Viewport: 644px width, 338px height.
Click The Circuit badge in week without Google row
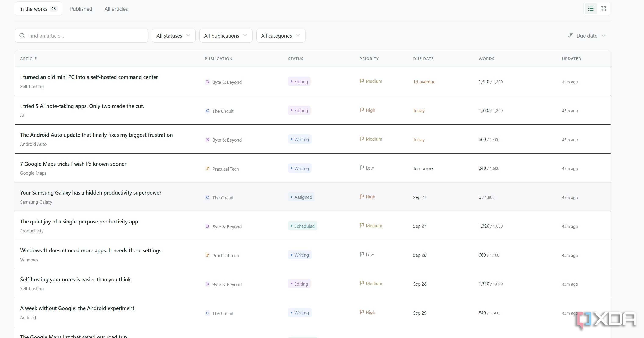[208, 313]
